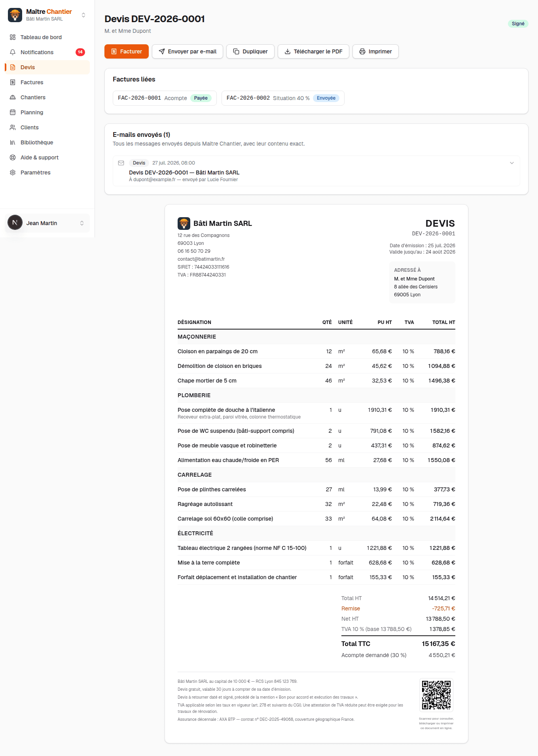
Task: Open linked invoice FAC-2026-0002
Action: click(x=283, y=98)
